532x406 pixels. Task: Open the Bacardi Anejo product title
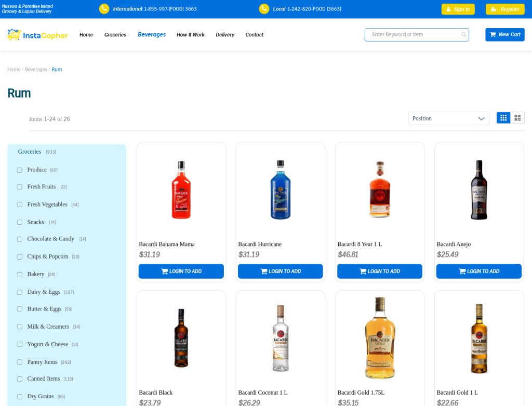pyautogui.click(x=454, y=245)
